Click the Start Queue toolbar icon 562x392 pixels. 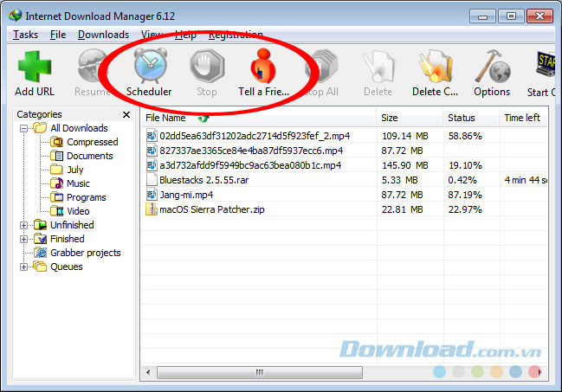[x=546, y=67]
